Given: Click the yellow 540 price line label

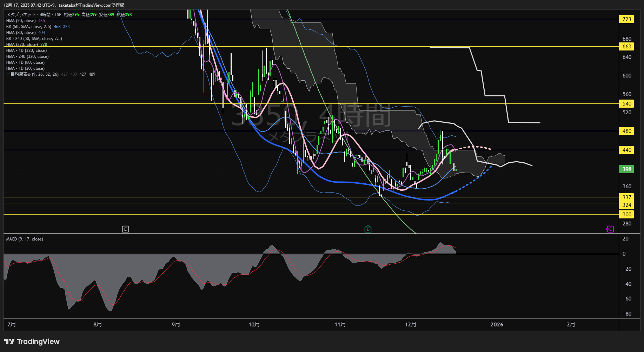Looking at the screenshot, I should pos(627,104).
